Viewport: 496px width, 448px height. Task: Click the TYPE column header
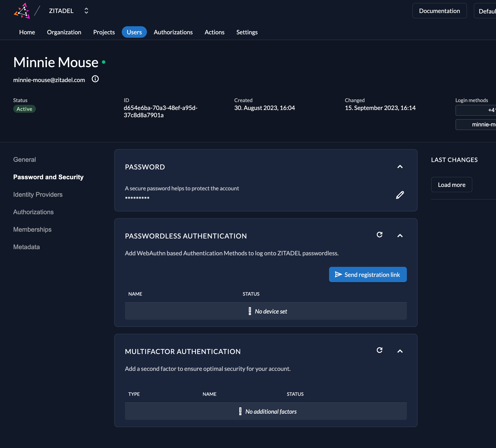tap(134, 394)
